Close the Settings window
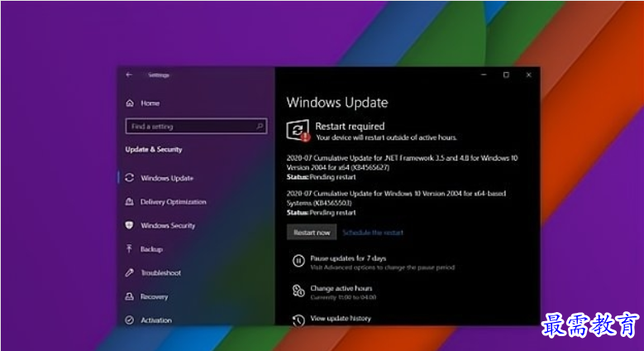The width and height of the screenshot is (644, 351). click(x=528, y=75)
